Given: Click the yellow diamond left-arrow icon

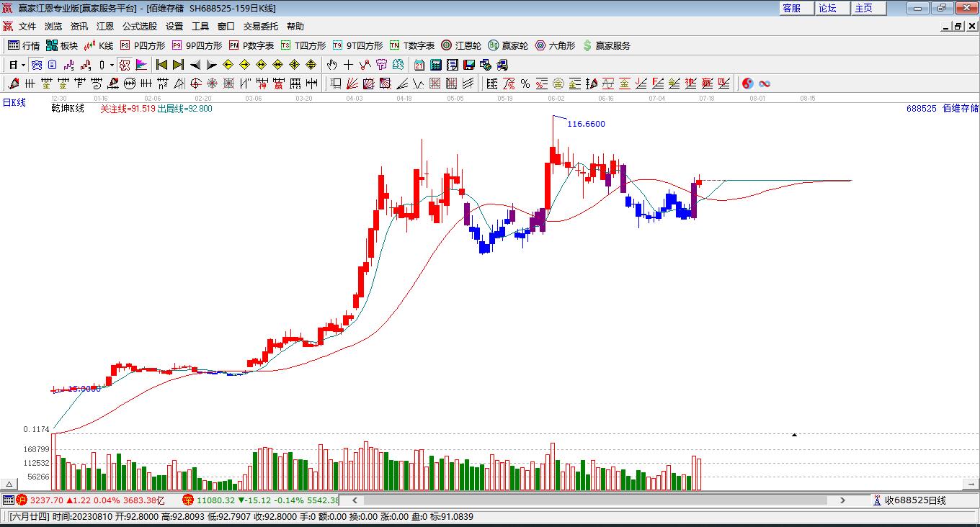Looking at the screenshot, I should tap(228, 65).
